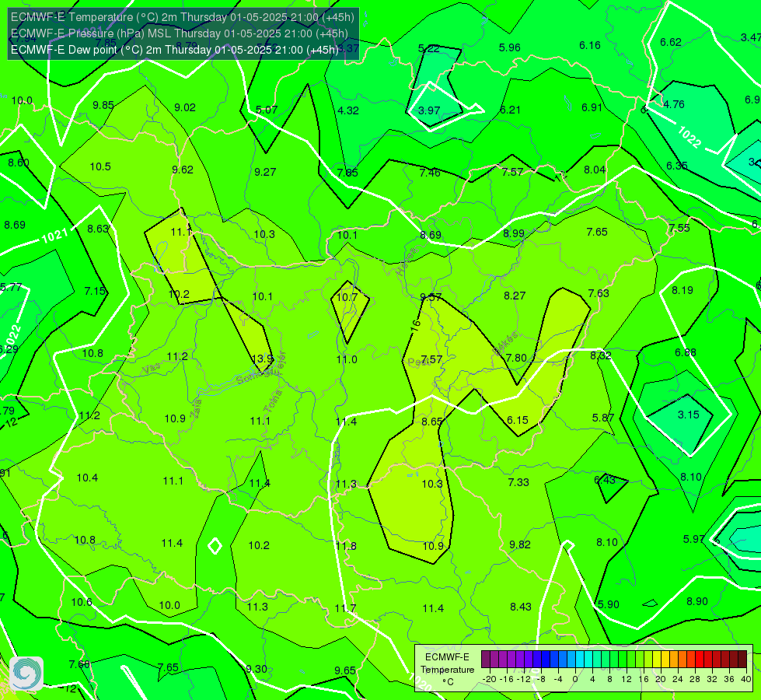Click the ECMWF swirl logo icon

26,674
